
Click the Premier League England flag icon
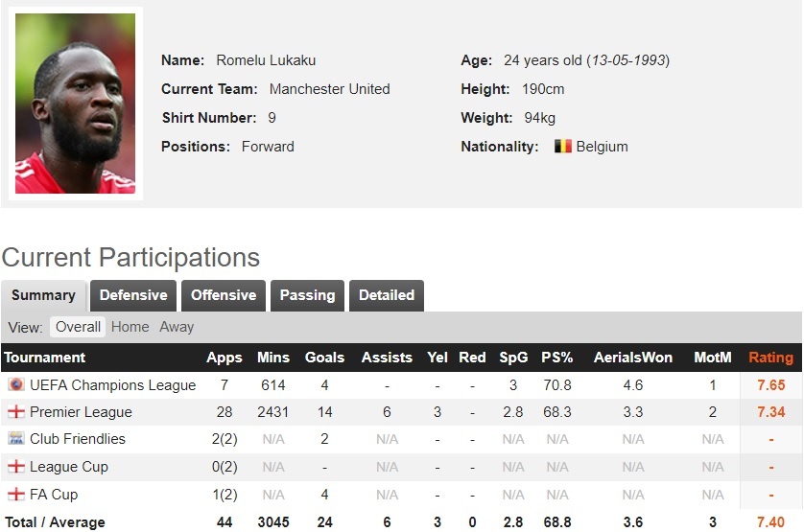[x=15, y=412]
